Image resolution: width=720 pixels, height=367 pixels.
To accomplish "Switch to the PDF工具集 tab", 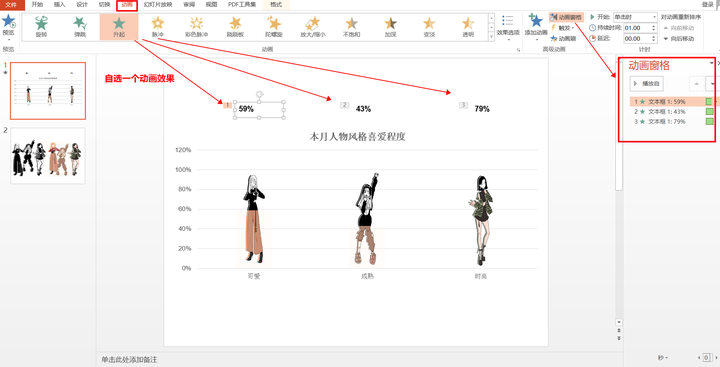I will click(x=242, y=5).
